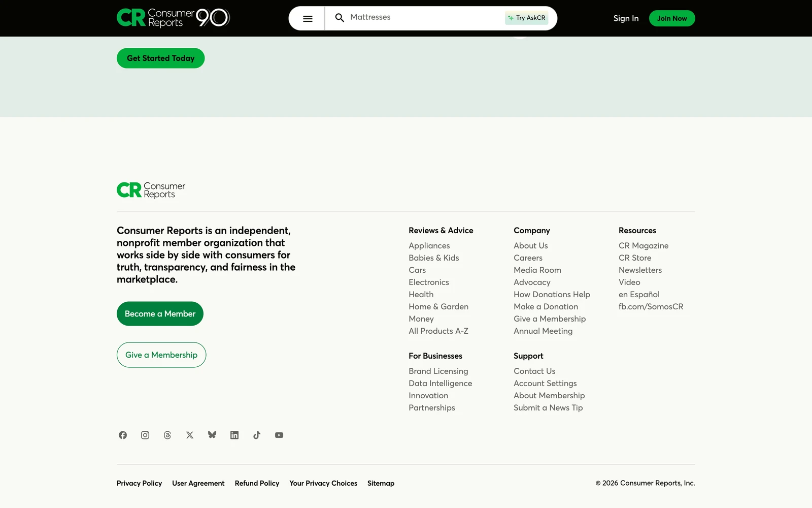The image size is (812, 508).
Task: Open Newsletters link
Action: [x=640, y=270]
